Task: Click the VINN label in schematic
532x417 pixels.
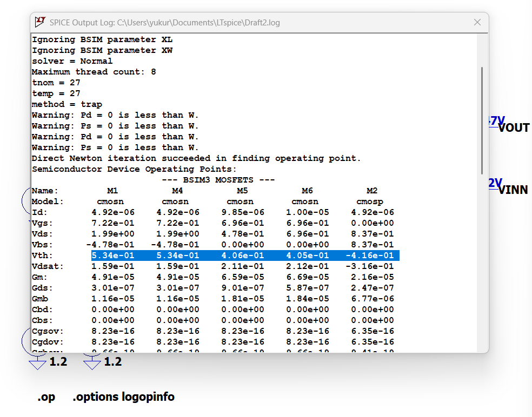Action: click(x=513, y=190)
